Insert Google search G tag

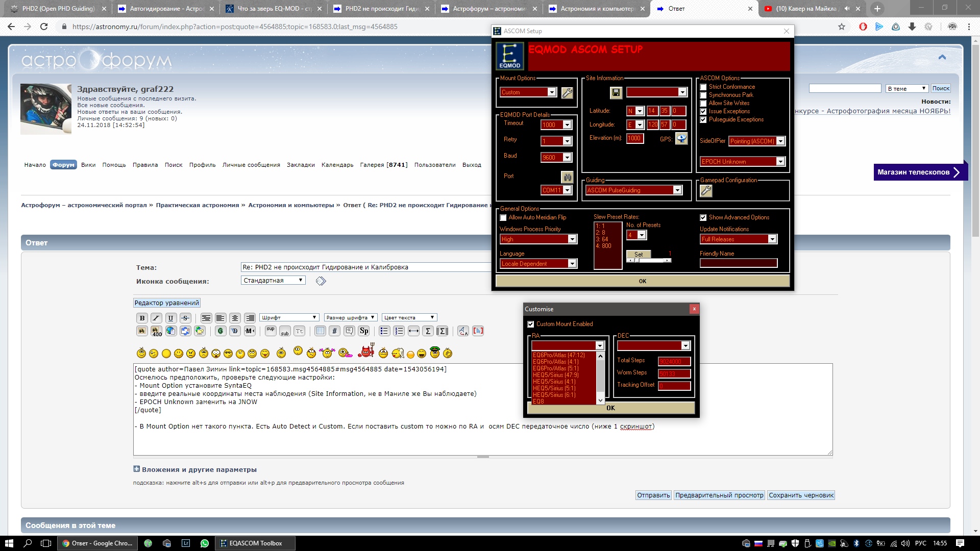[220, 331]
